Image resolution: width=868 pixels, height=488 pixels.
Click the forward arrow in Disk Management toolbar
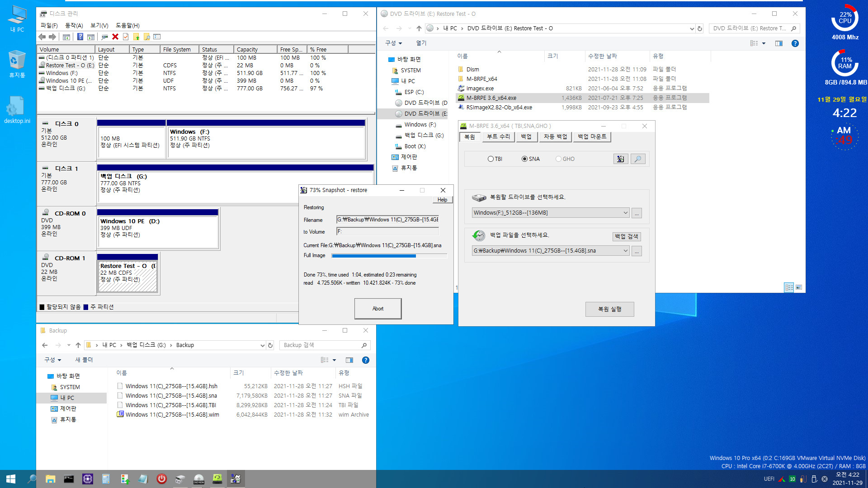52,37
